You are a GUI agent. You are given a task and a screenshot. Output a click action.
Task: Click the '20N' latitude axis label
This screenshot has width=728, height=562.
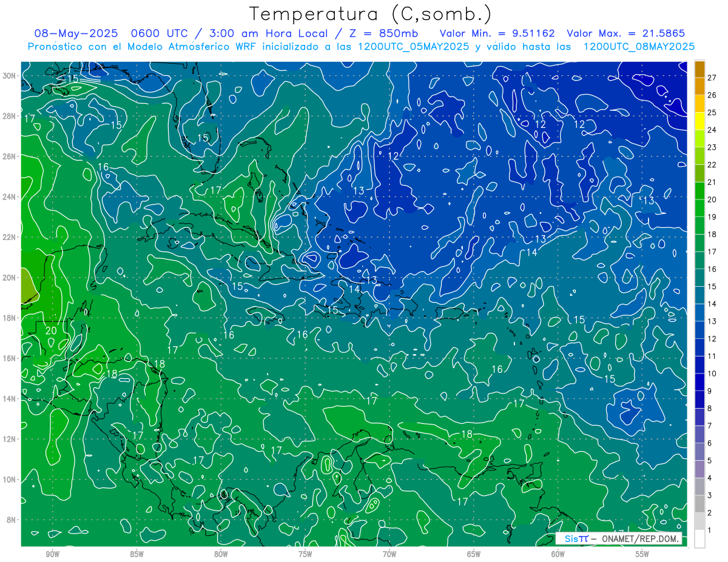coord(8,278)
